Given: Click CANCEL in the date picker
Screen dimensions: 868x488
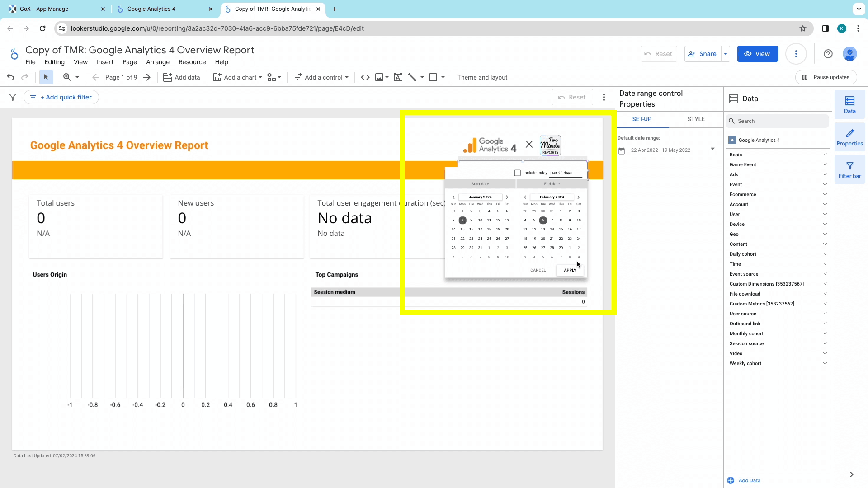Looking at the screenshot, I should tap(538, 270).
